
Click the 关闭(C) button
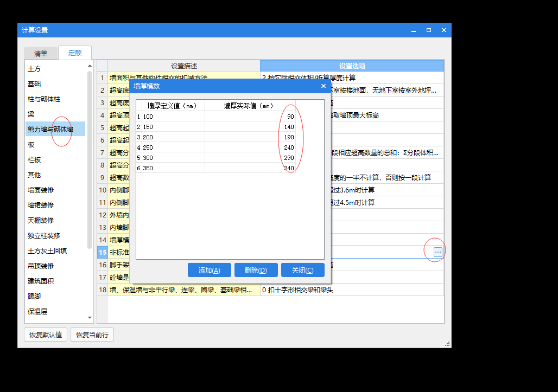coord(302,271)
